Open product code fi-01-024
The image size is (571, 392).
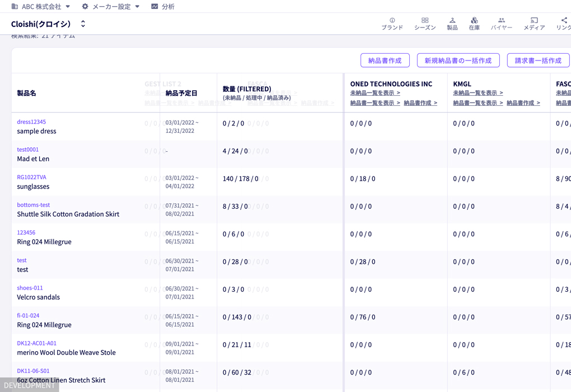tap(28, 315)
